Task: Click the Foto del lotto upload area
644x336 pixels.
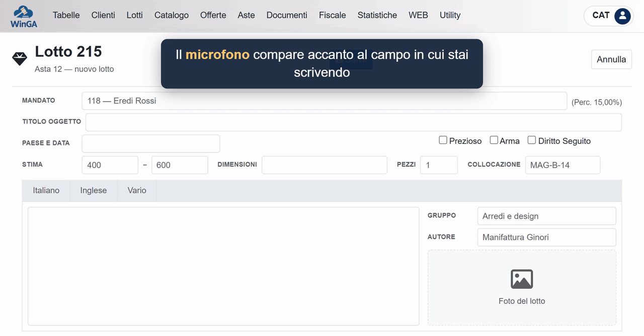Action: [522, 288]
